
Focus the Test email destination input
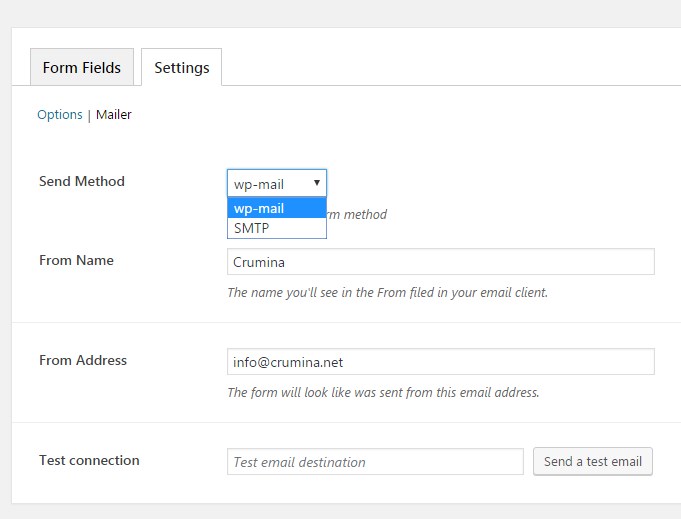point(375,462)
